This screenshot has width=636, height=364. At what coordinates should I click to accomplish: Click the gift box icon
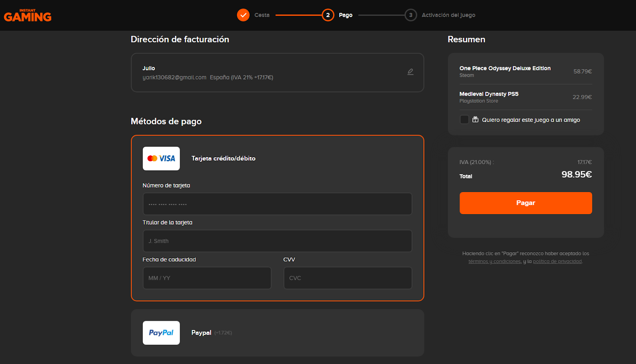(475, 120)
